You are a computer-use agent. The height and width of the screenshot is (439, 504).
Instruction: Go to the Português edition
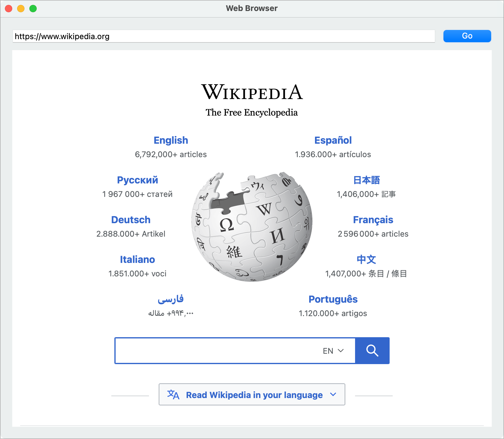pos(333,299)
